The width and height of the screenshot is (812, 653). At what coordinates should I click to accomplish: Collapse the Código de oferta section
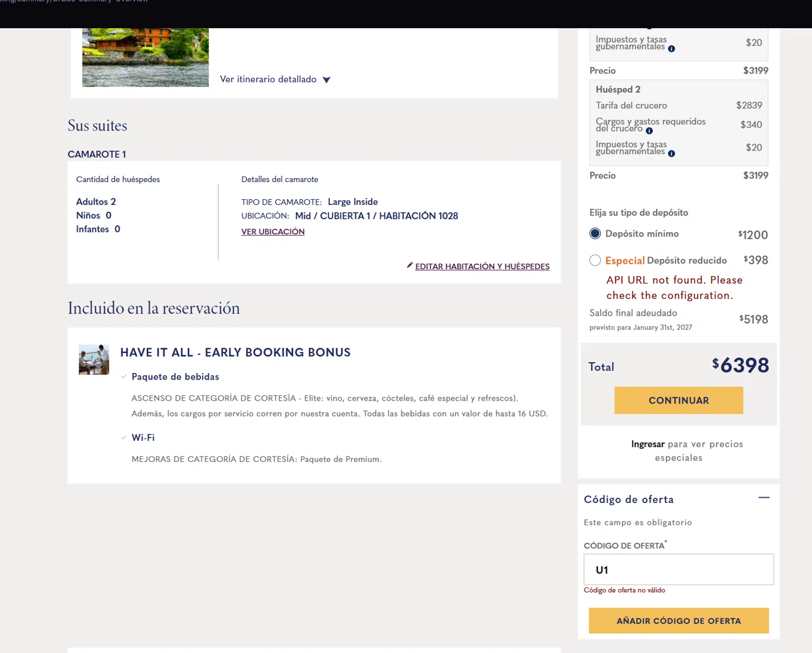764,498
